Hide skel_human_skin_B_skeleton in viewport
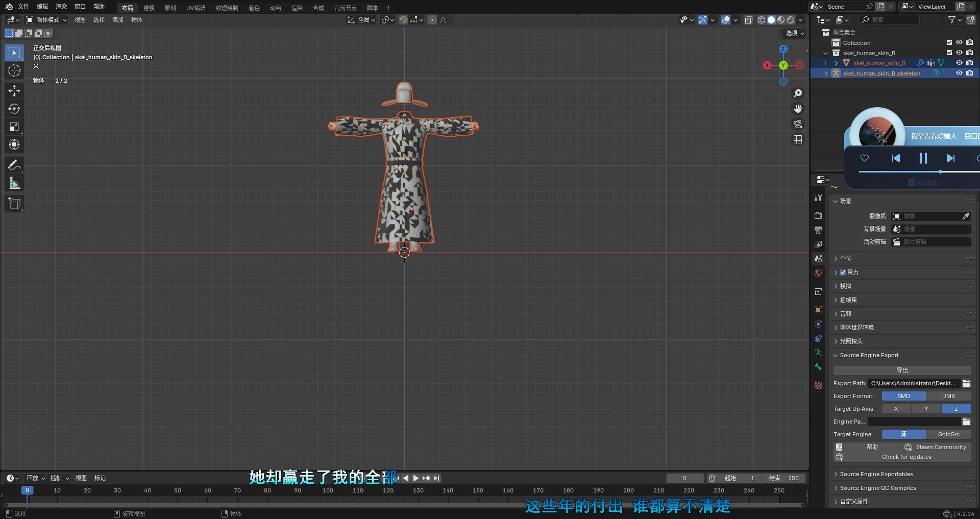 click(x=959, y=73)
